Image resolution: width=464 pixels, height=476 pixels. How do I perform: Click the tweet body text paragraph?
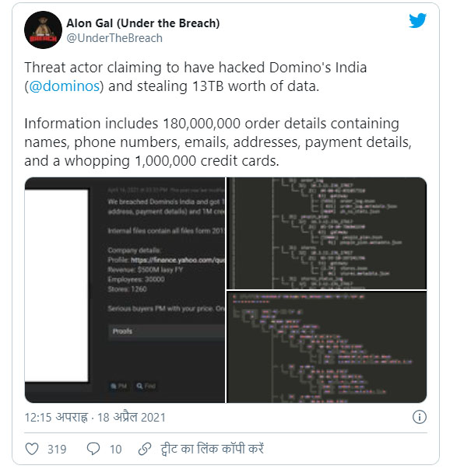pyautogui.click(x=218, y=114)
